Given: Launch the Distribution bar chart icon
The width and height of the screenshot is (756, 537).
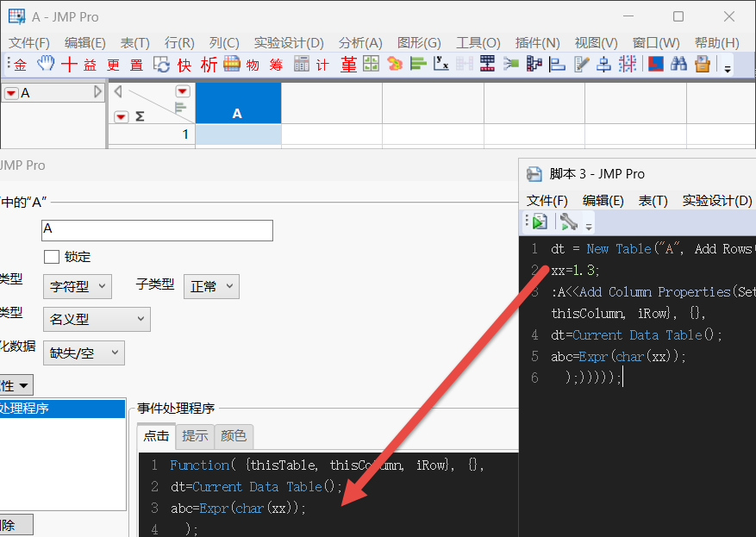Looking at the screenshot, I should point(417,64).
